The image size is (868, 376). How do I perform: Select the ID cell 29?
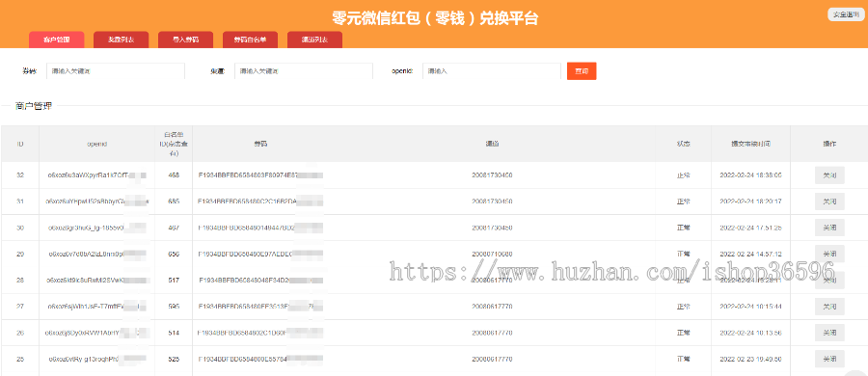20,255
